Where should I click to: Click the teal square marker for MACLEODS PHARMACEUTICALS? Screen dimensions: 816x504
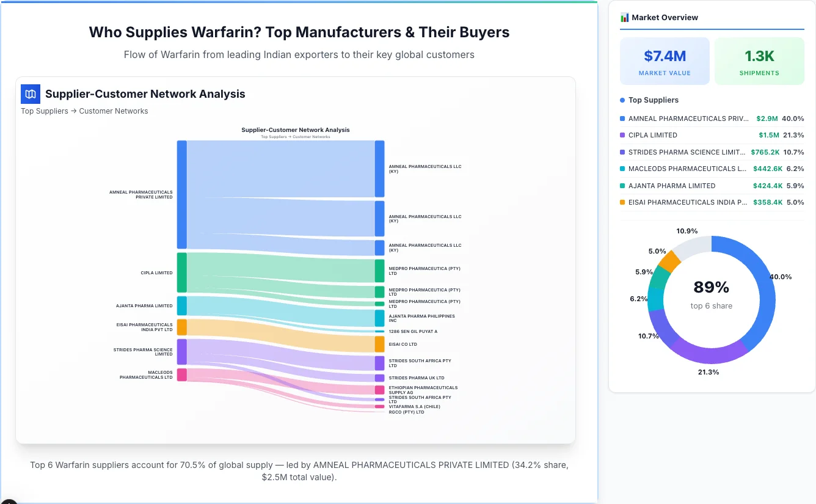622,169
